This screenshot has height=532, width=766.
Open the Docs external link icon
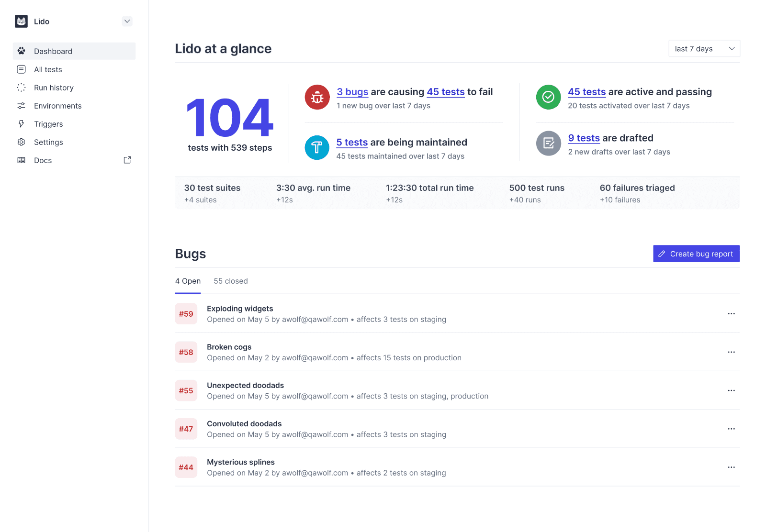pyautogui.click(x=127, y=160)
